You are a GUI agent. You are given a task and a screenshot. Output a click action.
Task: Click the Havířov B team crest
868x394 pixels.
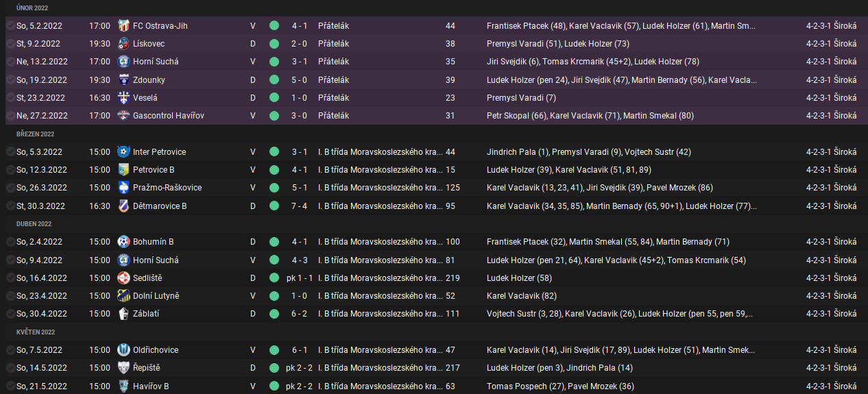123,386
